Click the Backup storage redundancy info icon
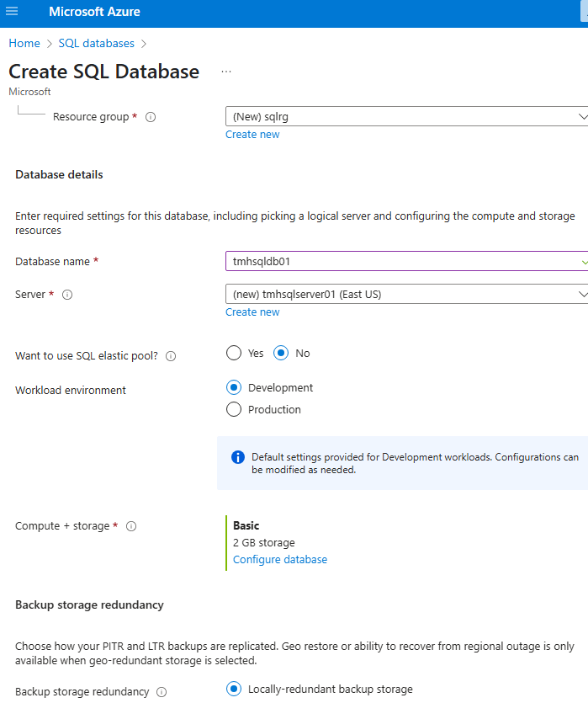Image resolution: width=588 pixels, height=703 pixels. point(162,692)
